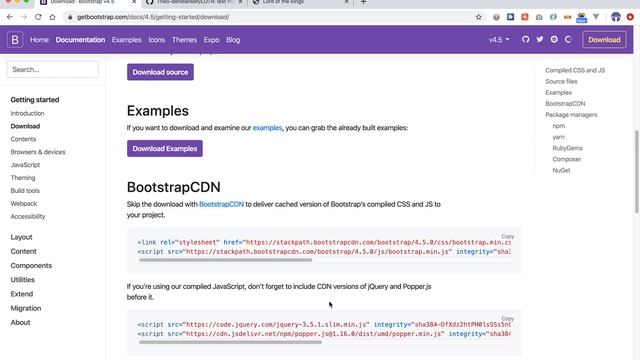
Task: Open the v4.5 version dropdown
Action: coord(499,40)
